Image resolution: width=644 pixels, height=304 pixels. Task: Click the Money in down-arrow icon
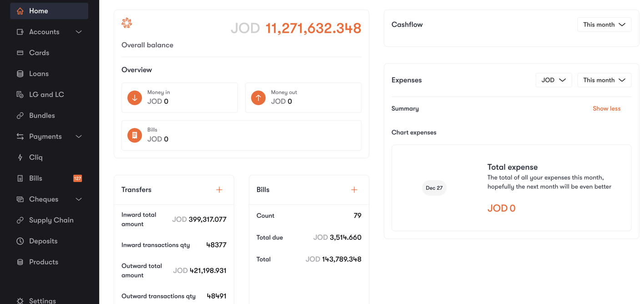pyautogui.click(x=135, y=98)
